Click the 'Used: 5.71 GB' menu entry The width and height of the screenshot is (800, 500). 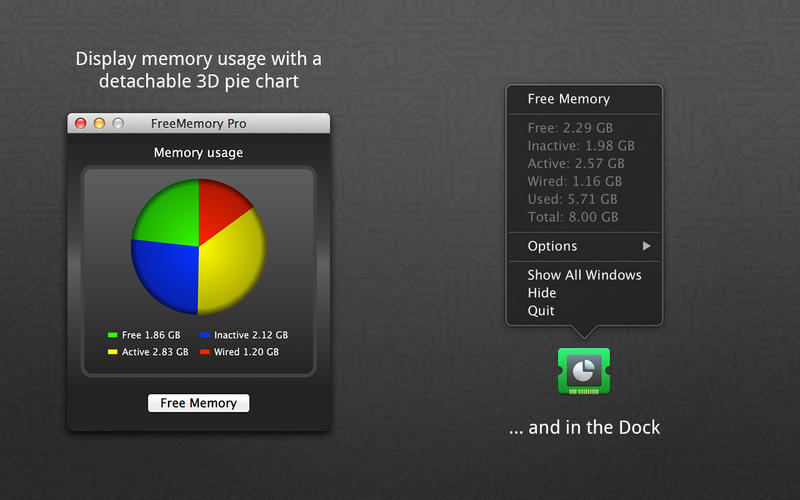coord(572,199)
